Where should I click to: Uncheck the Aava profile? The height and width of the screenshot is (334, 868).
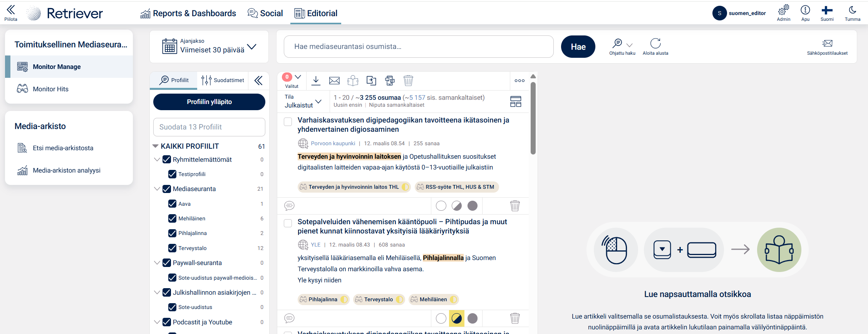point(172,204)
